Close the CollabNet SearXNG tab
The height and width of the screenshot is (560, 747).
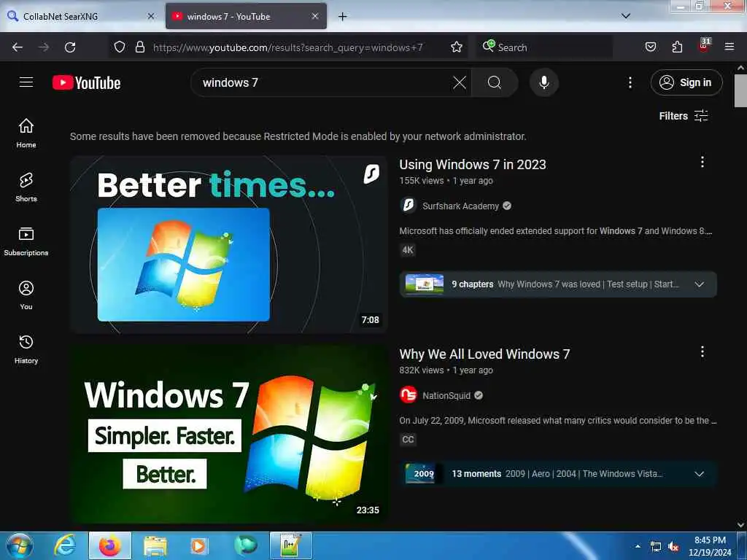[x=151, y=16]
